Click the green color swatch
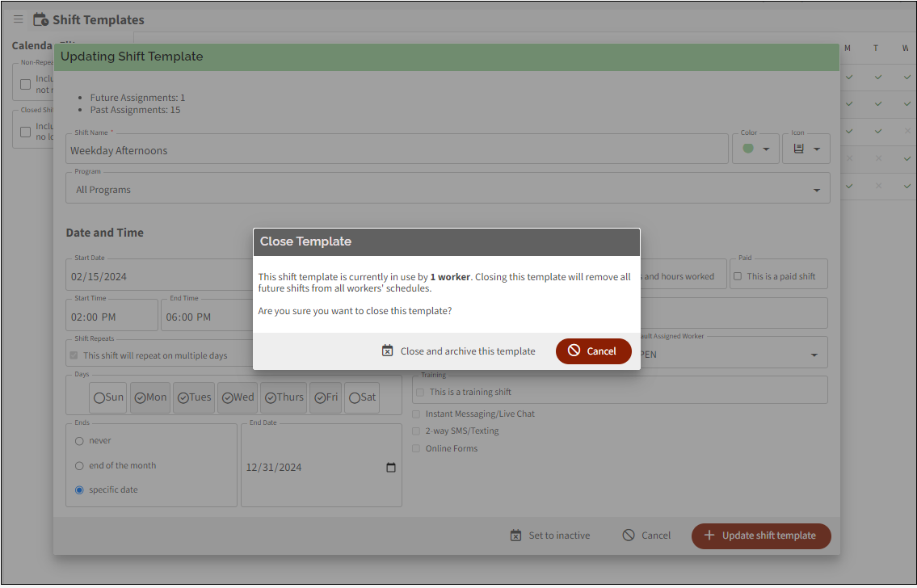This screenshot has width=917, height=588. pyautogui.click(x=748, y=149)
